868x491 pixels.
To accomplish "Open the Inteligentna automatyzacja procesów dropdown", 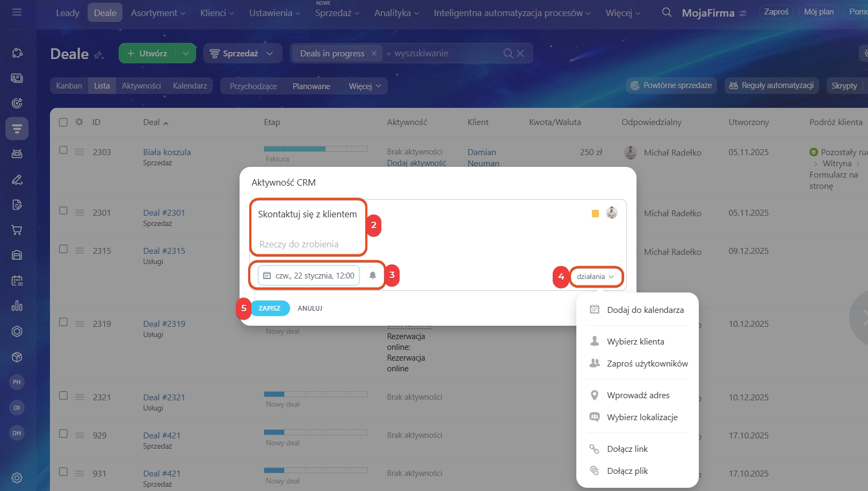I will pyautogui.click(x=512, y=13).
